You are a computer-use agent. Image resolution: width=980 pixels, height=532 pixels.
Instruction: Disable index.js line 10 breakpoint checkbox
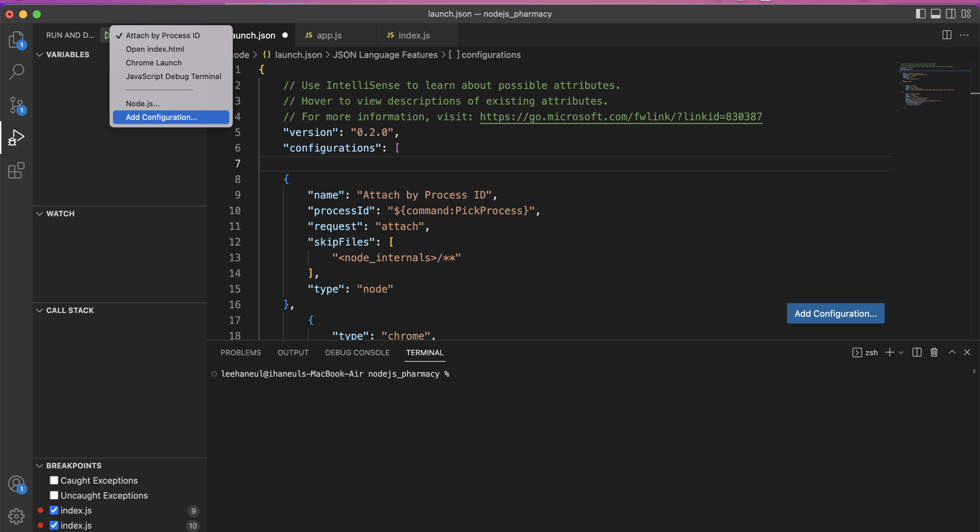click(x=54, y=525)
